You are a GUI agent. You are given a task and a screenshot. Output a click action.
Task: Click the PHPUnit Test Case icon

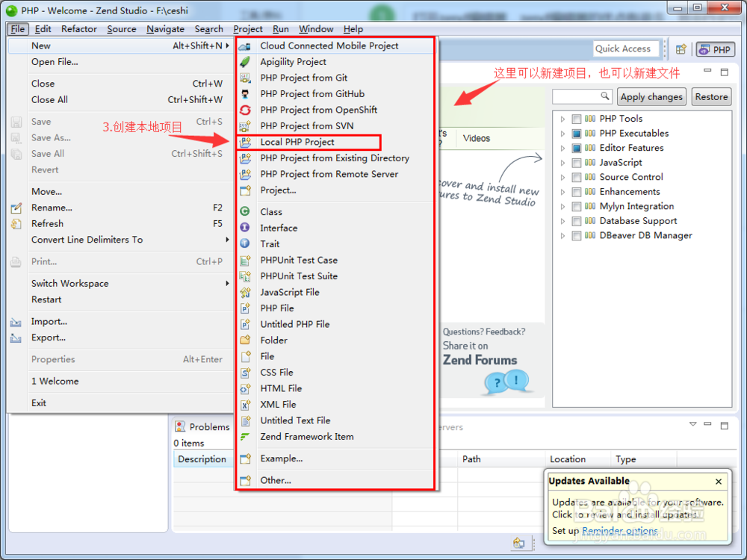(245, 261)
